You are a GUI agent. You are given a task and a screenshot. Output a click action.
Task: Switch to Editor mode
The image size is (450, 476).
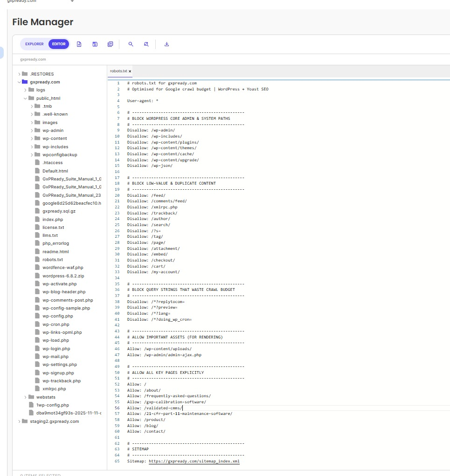click(59, 44)
